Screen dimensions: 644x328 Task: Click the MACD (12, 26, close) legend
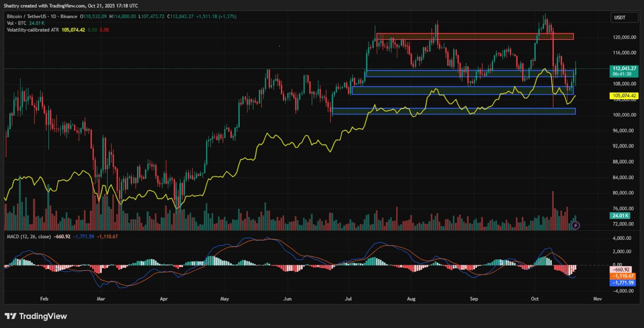click(29, 237)
